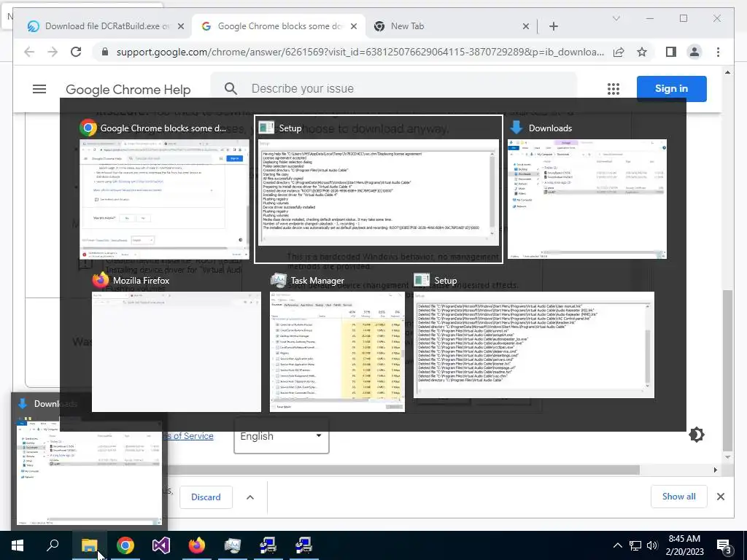This screenshot has height=560, width=747.
Task: Open a new tab with the plus button
Action: [553, 26]
